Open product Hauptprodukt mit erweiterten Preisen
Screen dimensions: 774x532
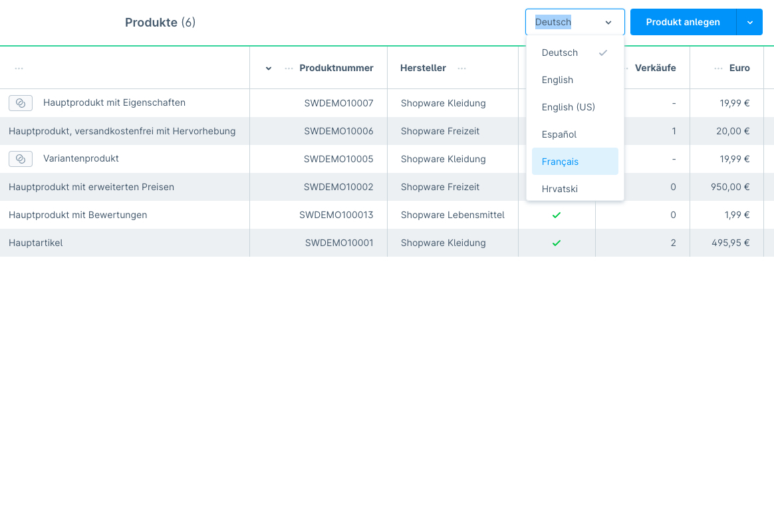click(x=91, y=187)
